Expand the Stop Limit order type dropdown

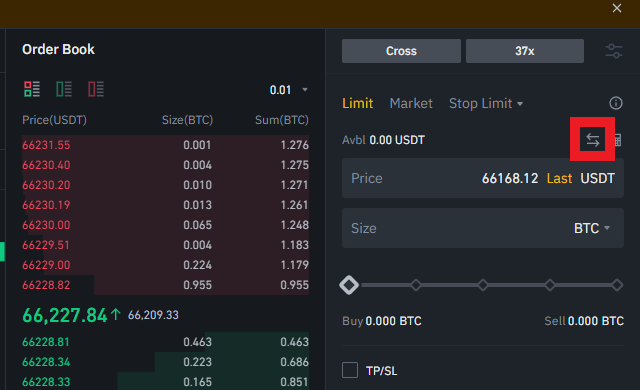pos(486,103)
